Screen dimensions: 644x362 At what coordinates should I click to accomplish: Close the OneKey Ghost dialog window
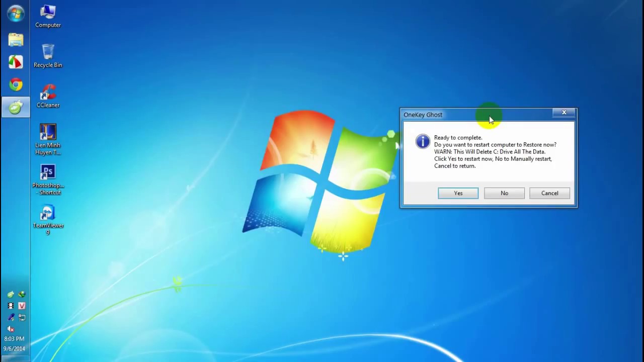click(x=564, y=113)
